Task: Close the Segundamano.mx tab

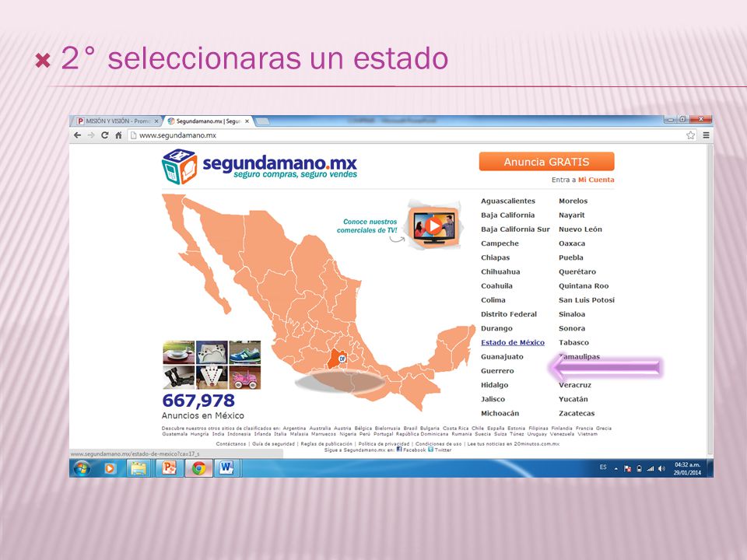Action: tap(247, 121)
